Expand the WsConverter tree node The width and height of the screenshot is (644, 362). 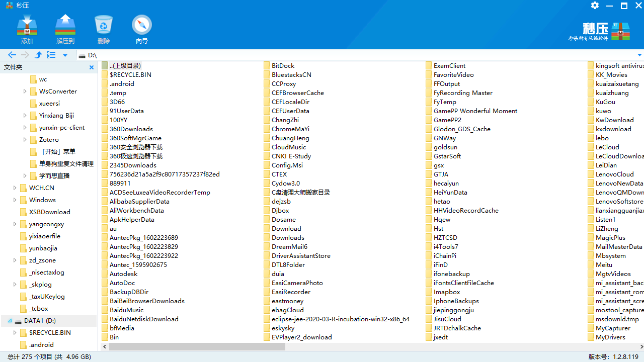point(25,92)
